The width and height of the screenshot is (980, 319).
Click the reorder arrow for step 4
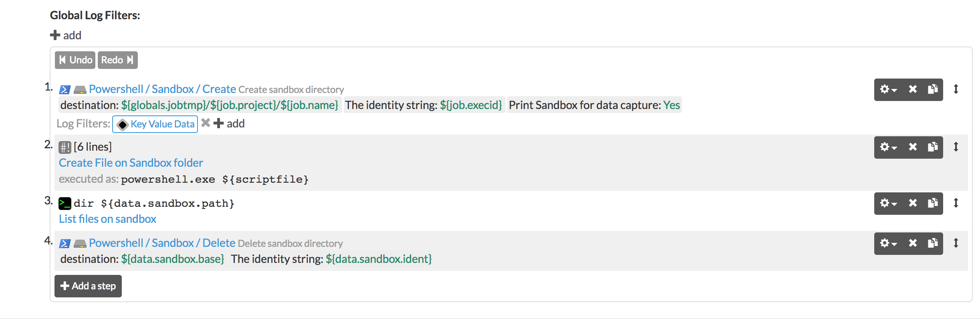pyautogui.click(x=956, y=243)
